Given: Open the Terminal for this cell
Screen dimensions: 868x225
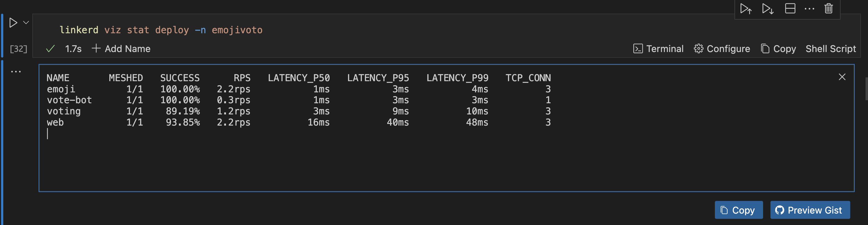Looking at the screenshot, I should (658, 49).
